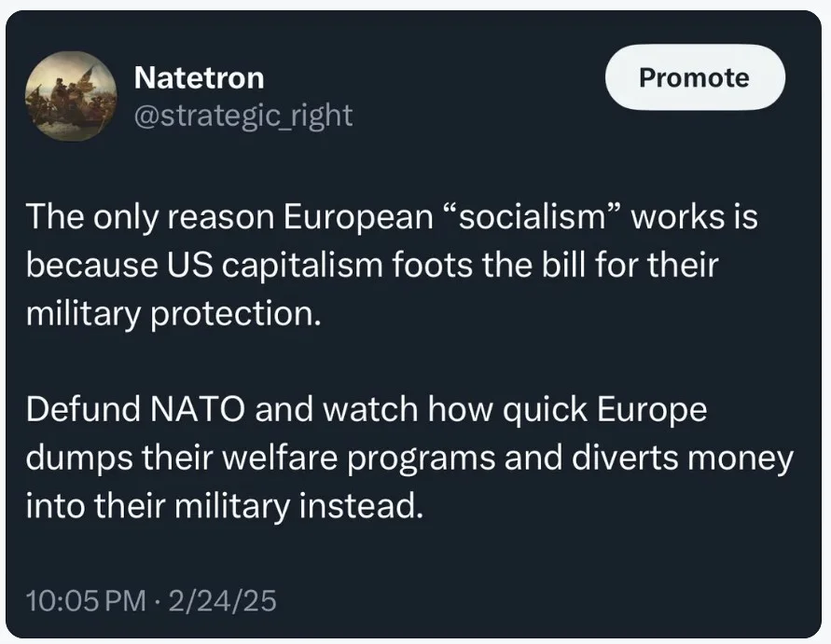Click the Promote button
The height and width of the screenshot is (644, 831).
tap(694, 77)
